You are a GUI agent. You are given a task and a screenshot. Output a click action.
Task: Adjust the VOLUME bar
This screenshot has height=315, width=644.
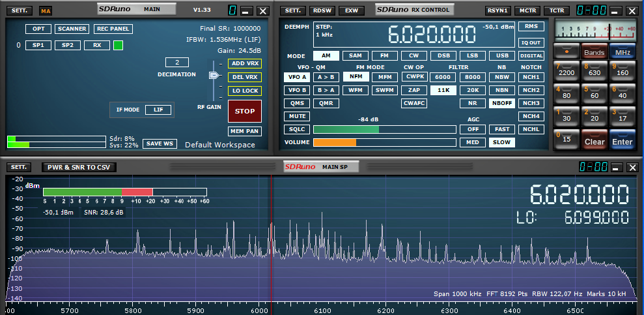pos(384,142)
